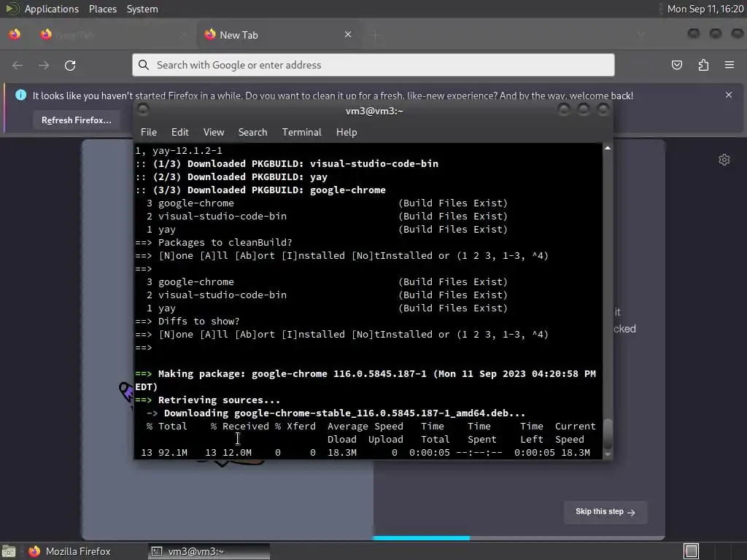Click the settings gear on the new tab page
Viewport: 747px width, 560px height.
click(x=724, y=160)
